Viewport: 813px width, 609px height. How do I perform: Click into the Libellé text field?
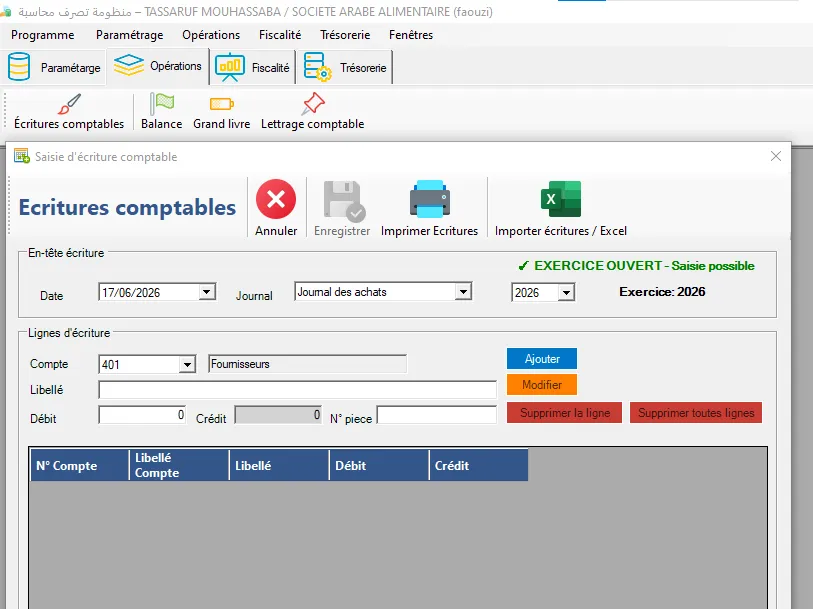tap(298, 390)
